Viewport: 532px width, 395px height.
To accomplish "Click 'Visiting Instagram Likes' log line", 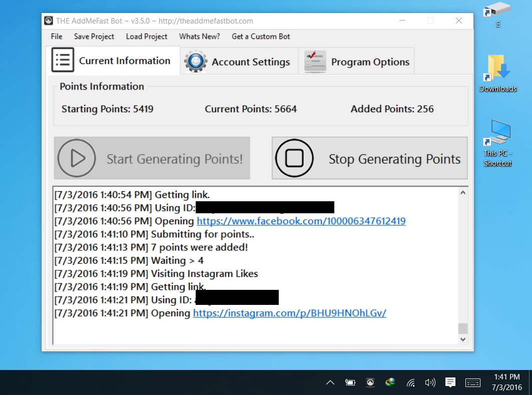I will [157, 273].
